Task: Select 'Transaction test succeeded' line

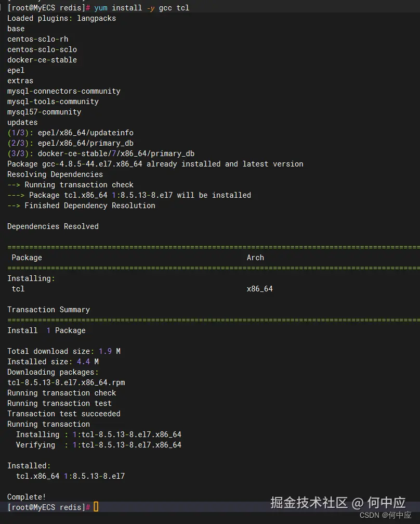Action: 64,413
